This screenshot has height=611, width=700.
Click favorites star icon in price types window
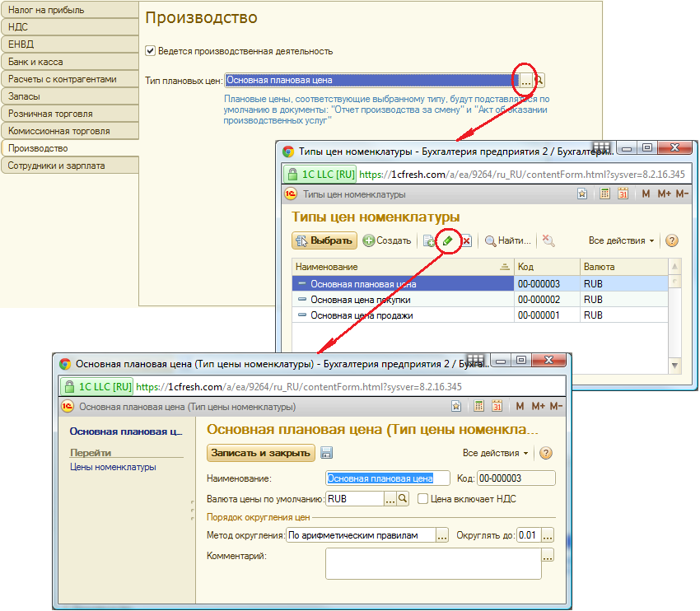[582, 194]
